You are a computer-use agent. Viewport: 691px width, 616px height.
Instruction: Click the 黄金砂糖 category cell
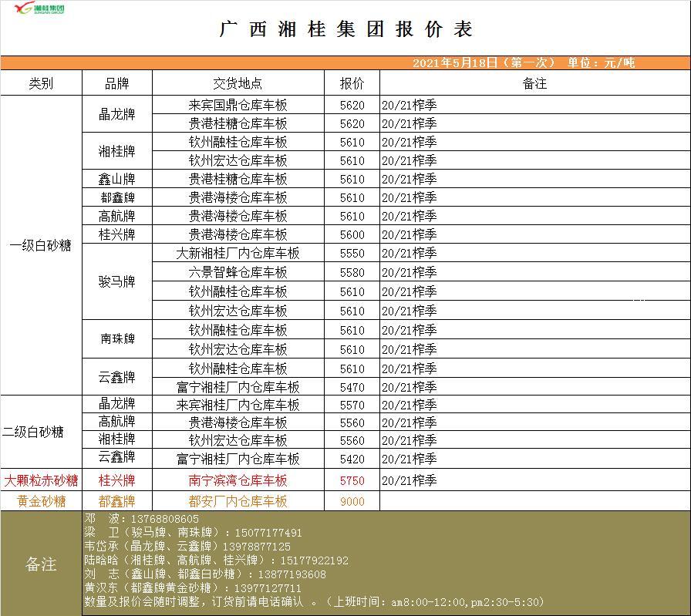point(41,501)
